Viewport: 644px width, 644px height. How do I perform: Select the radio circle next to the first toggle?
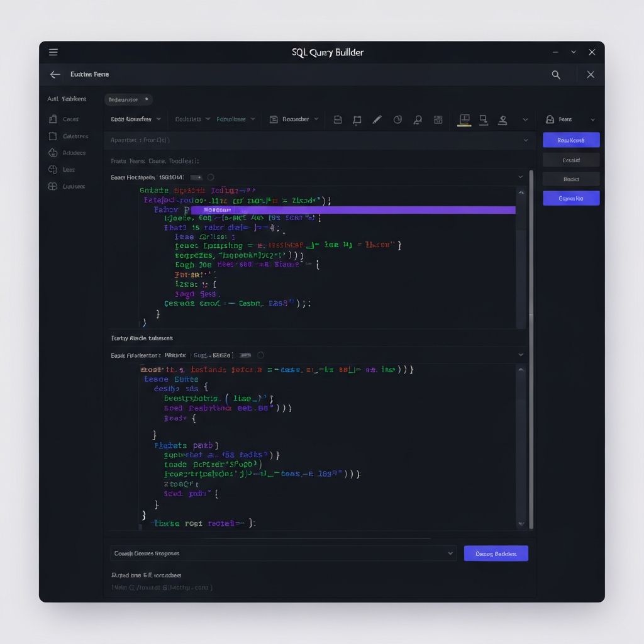(x=211, y=177)
